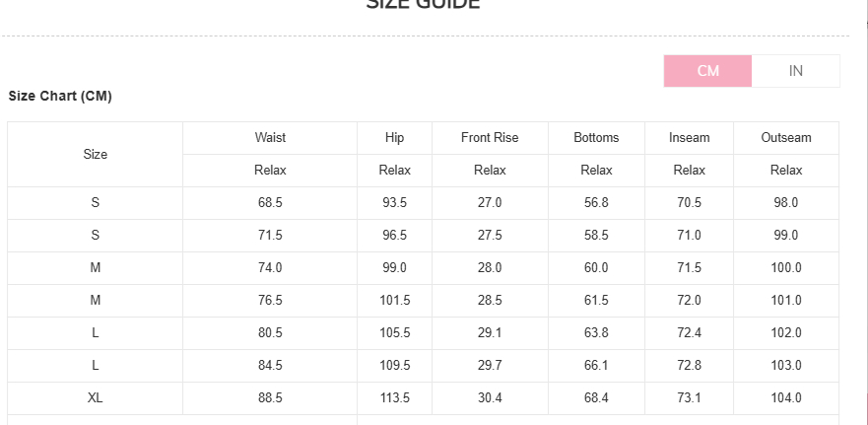Click the Waist column header

[x=270, y=138]
